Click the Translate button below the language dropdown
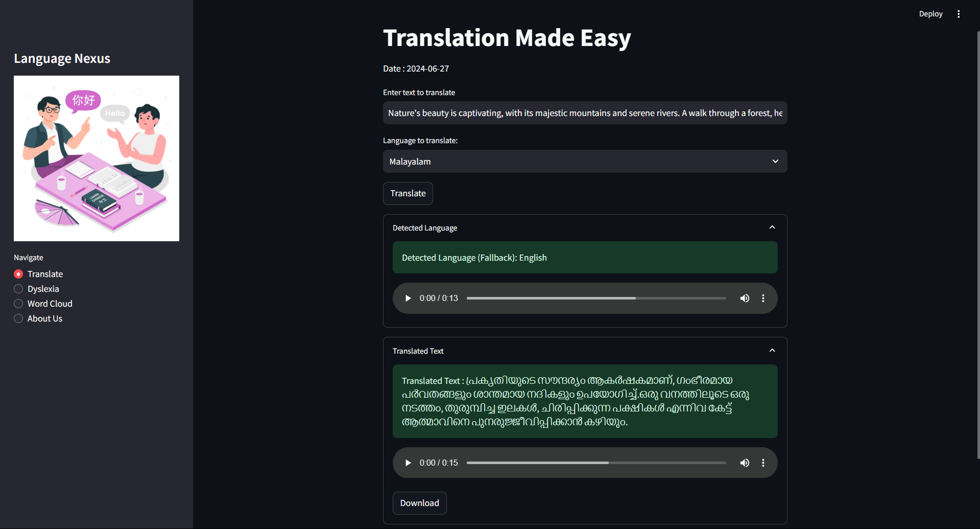Screen dimensions: 980x529 point(408,194)
